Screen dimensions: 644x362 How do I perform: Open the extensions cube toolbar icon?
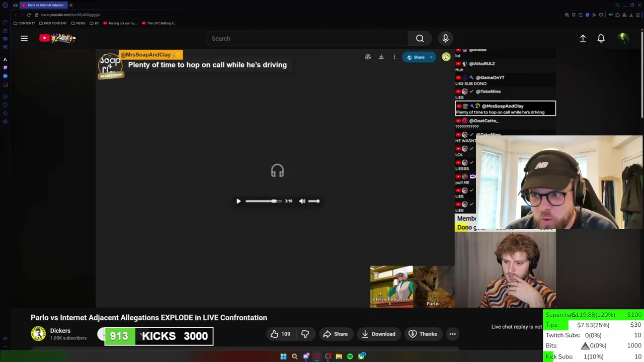[x=617, y=15]
